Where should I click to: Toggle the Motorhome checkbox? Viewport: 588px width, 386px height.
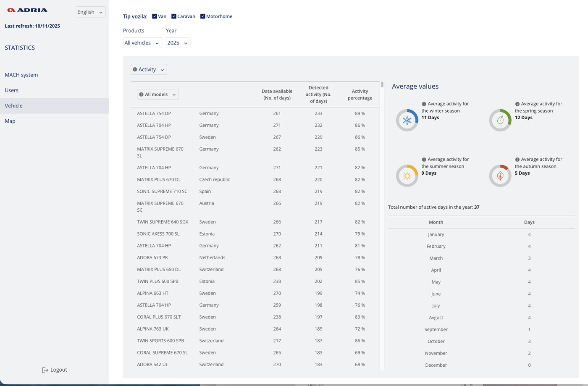pyautogui.click(x=203, y=16)
